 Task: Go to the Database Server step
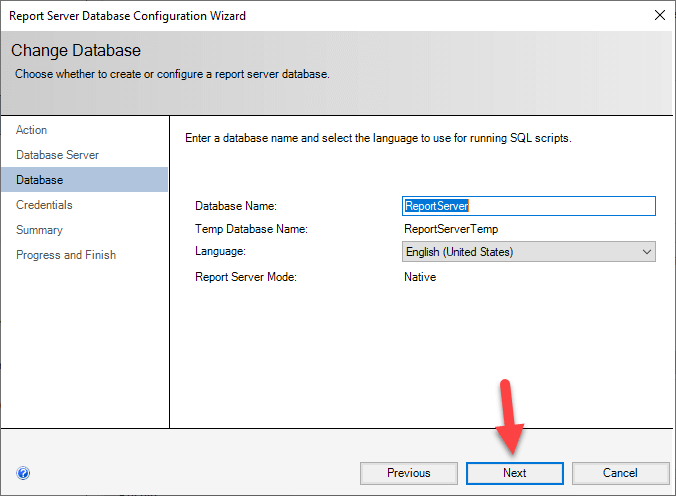(57, 155)
